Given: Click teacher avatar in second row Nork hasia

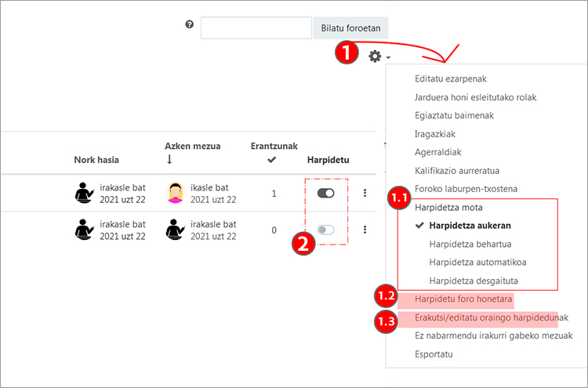Looking at the screenshot, I should [84, 230].
